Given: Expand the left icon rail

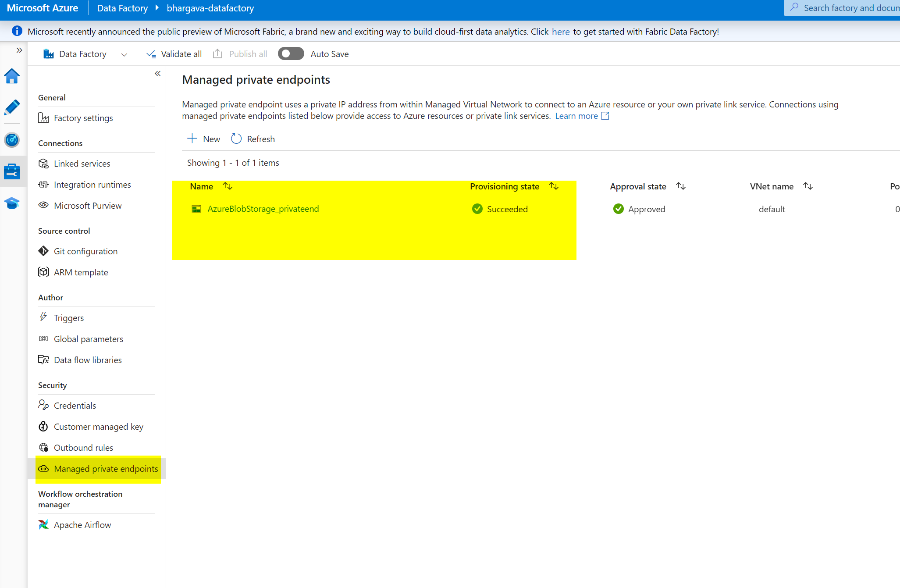Looking at the screenshot, I should (19, 50).
